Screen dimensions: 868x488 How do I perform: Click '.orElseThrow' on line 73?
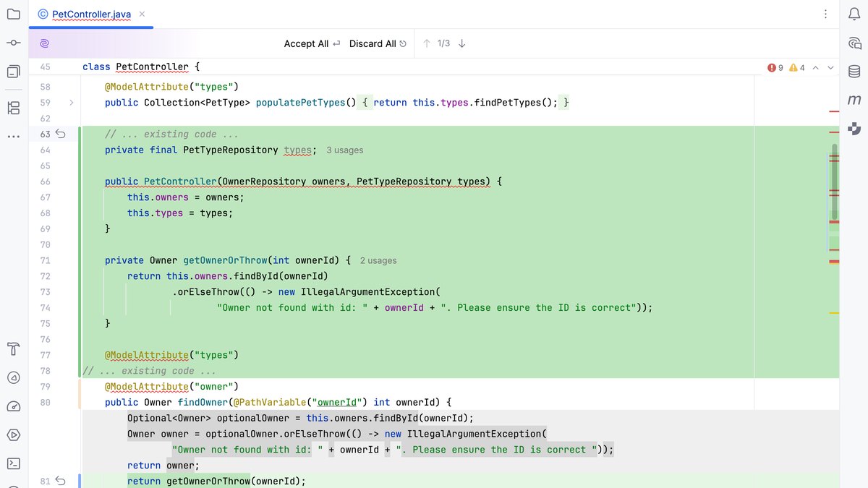[205, 292]
